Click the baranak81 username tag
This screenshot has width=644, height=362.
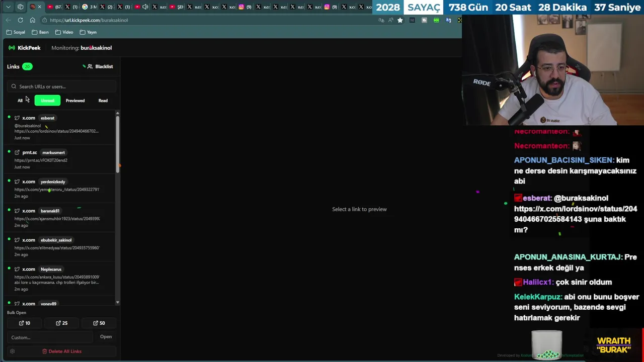coord(50,211)
